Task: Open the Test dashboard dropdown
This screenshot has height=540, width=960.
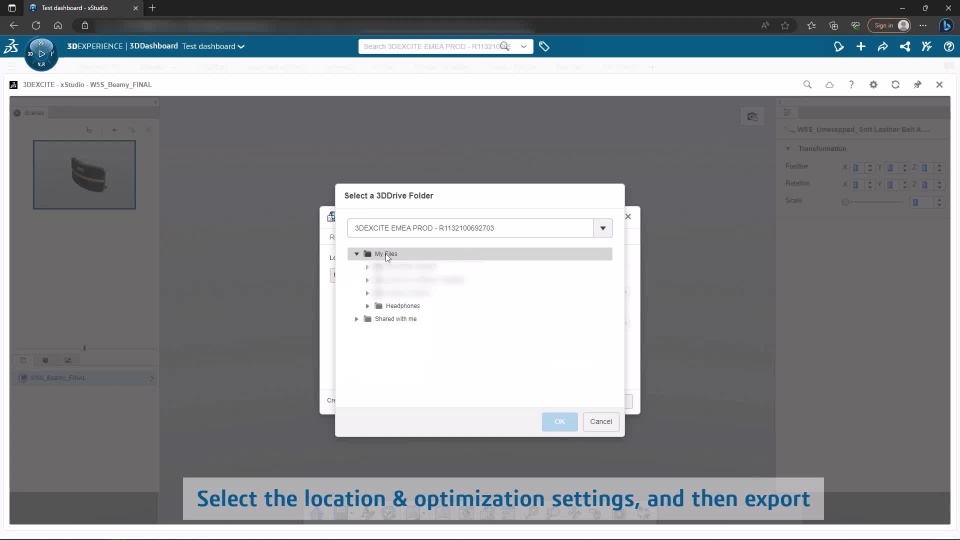Action: (213, 47)
